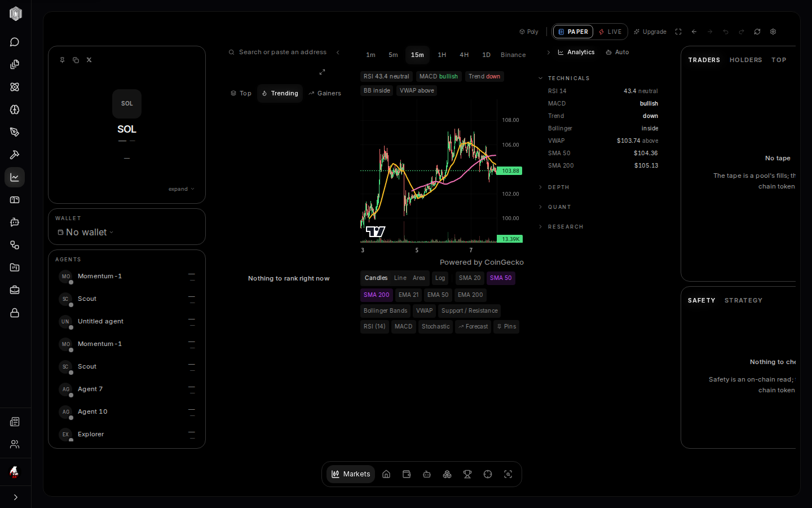
Task: Click the copy icon on SOL card
Action: pyautogui.click(x=76, y=60)
